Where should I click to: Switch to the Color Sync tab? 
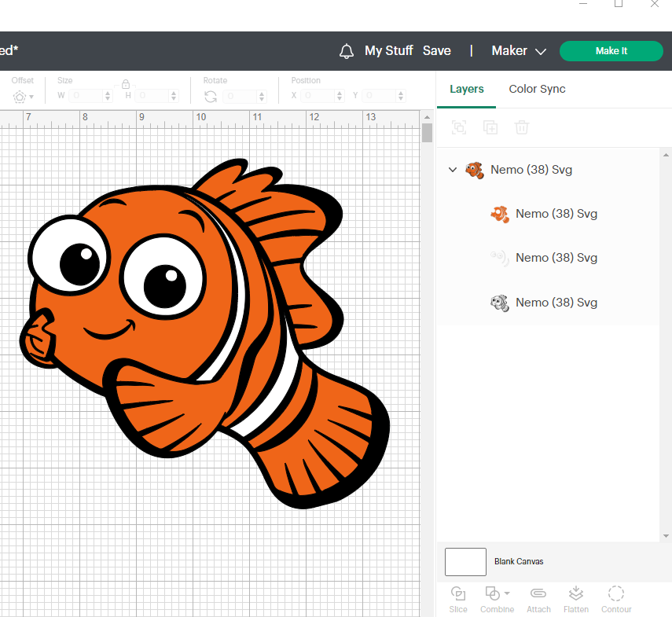[537, 89]
